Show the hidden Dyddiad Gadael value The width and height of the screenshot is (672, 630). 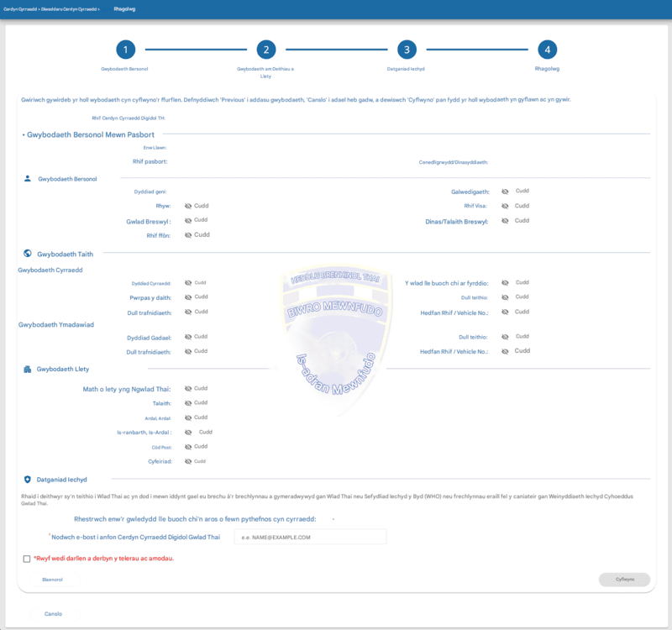click(x=188, y=337)
